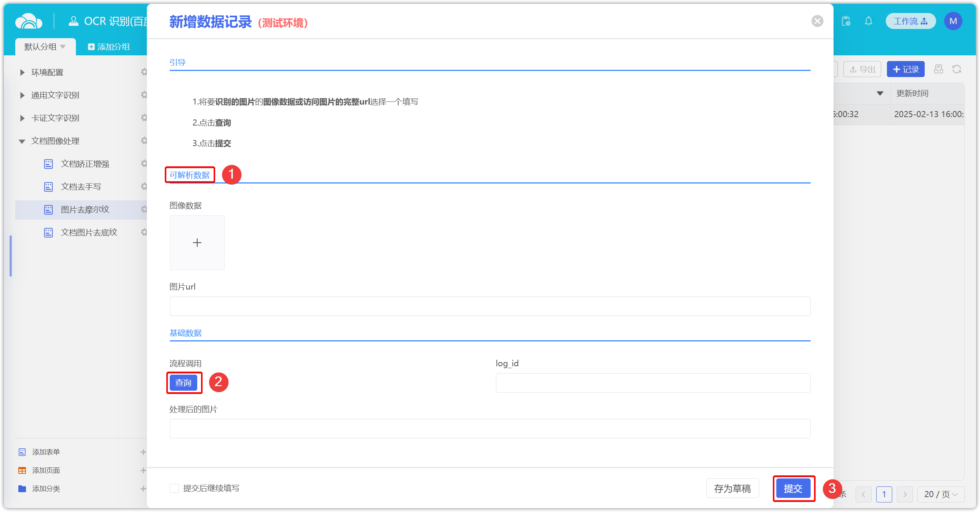This screenshot has width=980, height=512.
Task: Expand the 环境配置 tree node
Action: click(22, 72)
